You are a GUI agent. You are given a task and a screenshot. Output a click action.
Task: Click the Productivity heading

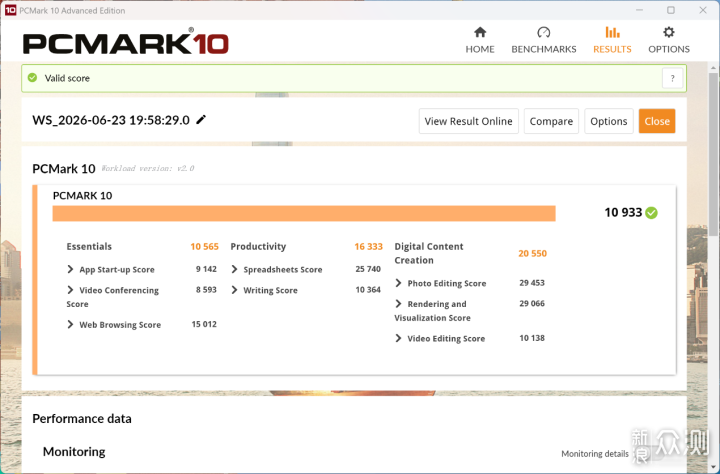(x=258, y=247)
